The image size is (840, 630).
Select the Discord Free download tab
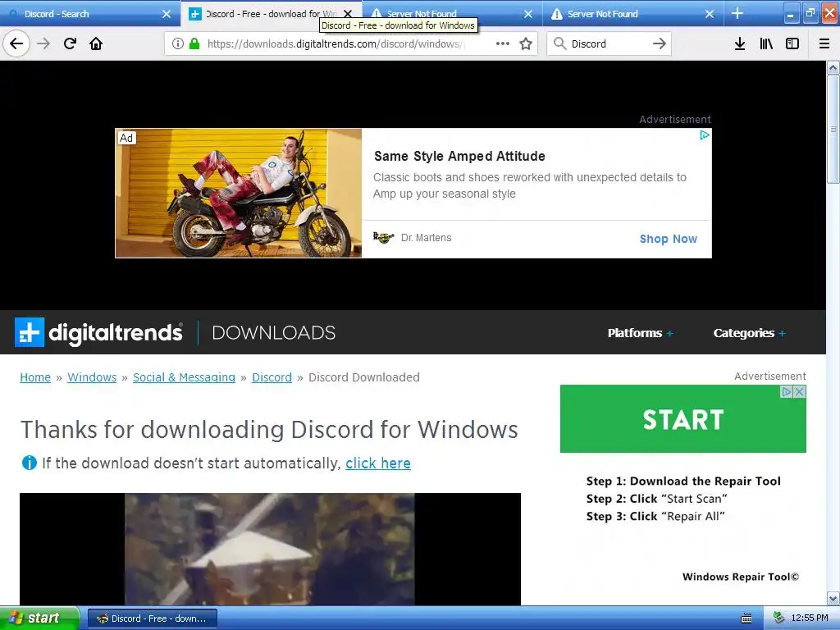[x=272, y=14]
